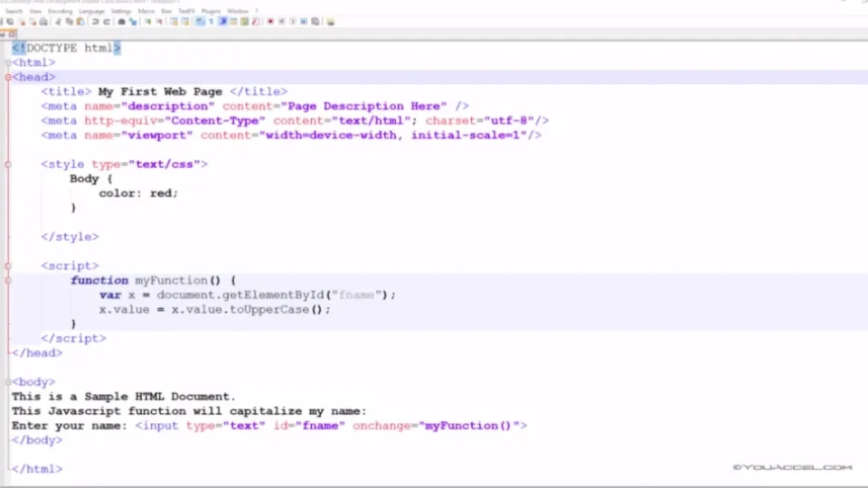The image size is (868, 488).
Task: Click Run Macro Multiple Times icon
Action: (304, 22)
